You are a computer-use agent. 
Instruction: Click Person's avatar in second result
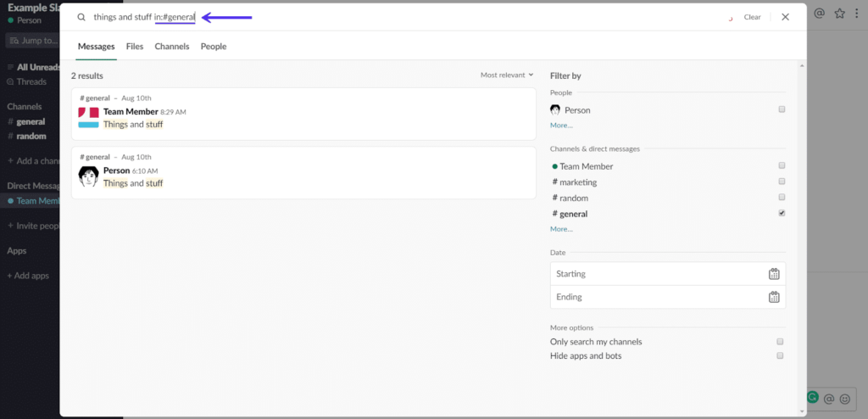pos(88,176)
